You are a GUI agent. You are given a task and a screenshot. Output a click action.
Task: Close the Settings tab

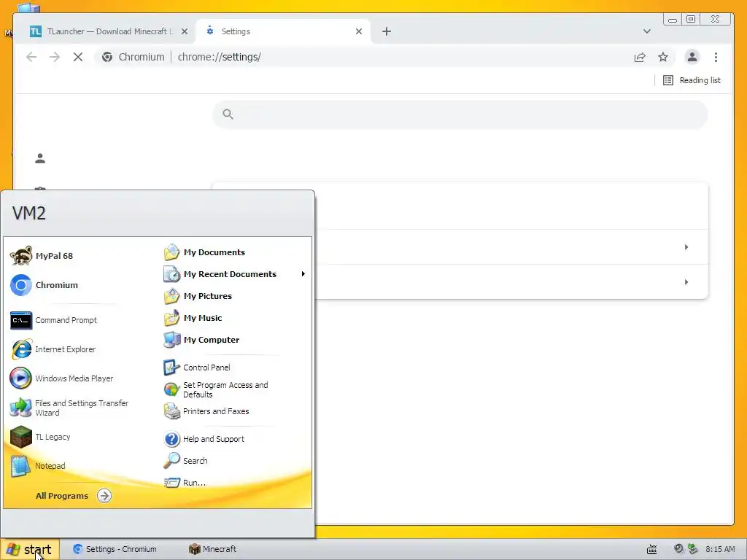click(x=359, y=31)
